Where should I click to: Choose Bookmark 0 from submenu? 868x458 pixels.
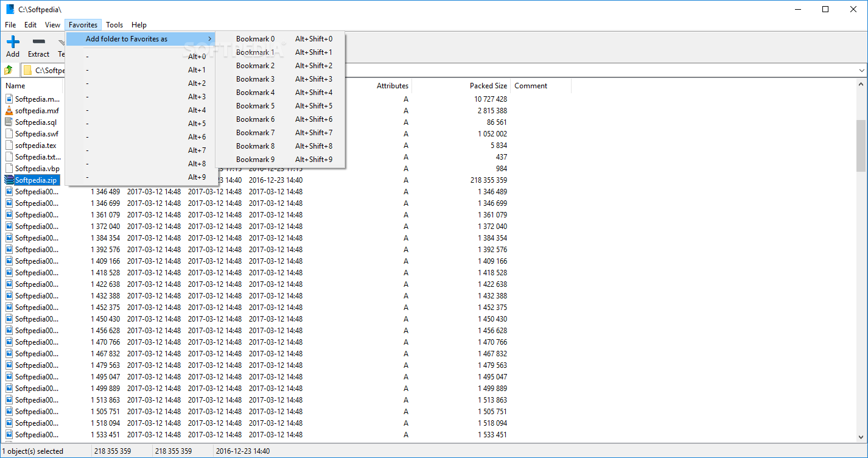(281, 39)
